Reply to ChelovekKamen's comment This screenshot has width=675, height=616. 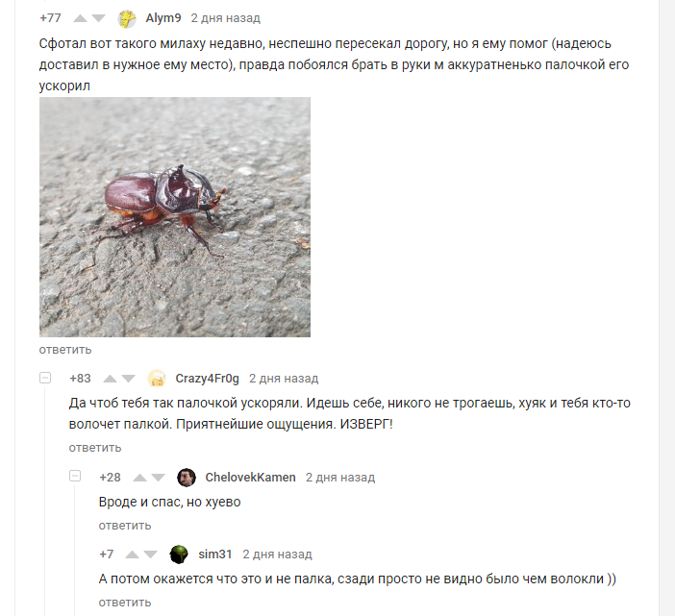[125, 526]
